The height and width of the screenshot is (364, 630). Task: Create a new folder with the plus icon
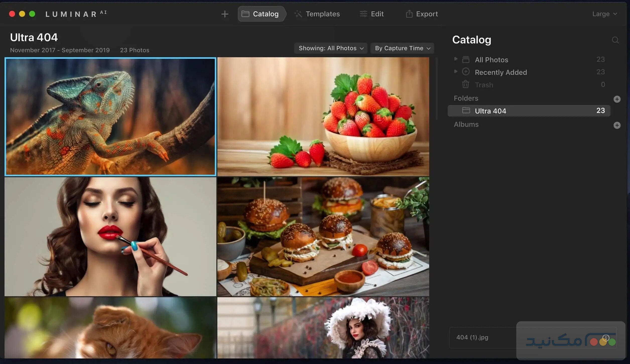click(617, 99)
